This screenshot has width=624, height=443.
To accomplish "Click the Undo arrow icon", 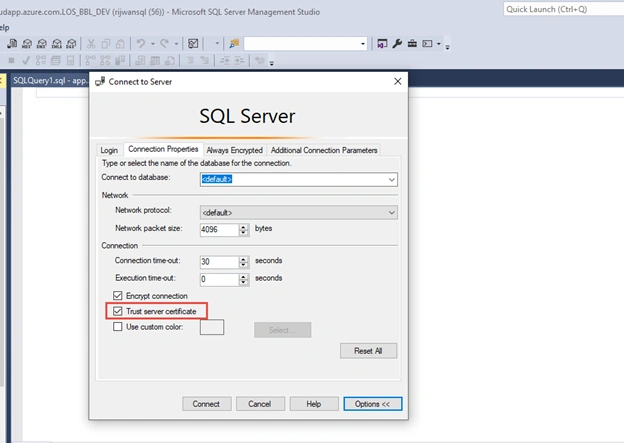I will click(140, 43).
